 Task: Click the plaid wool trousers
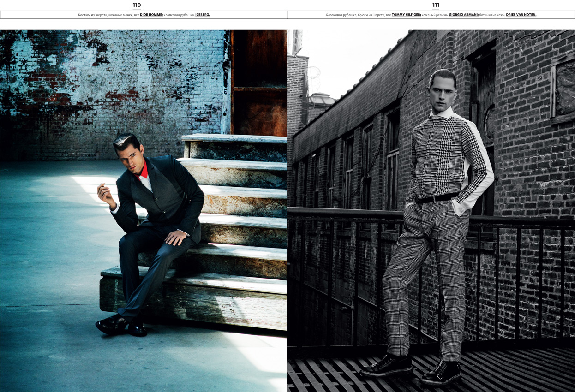click(x=425, y=267)
